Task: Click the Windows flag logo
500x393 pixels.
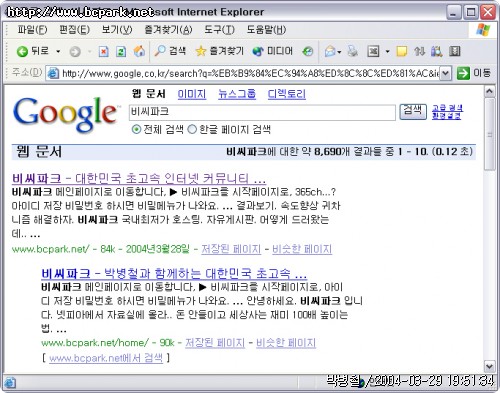Action: 483,30
